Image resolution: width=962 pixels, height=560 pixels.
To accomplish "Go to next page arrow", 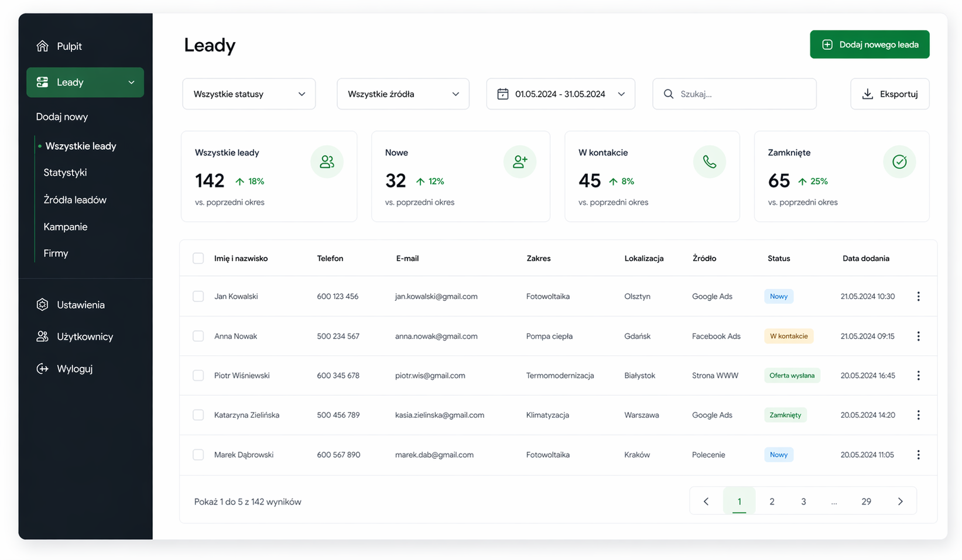I will (901, 501).
